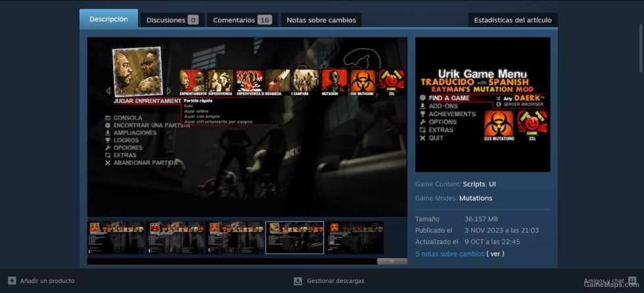
Task: Open the 5 notas sobre cambios link
Action: 449,254
